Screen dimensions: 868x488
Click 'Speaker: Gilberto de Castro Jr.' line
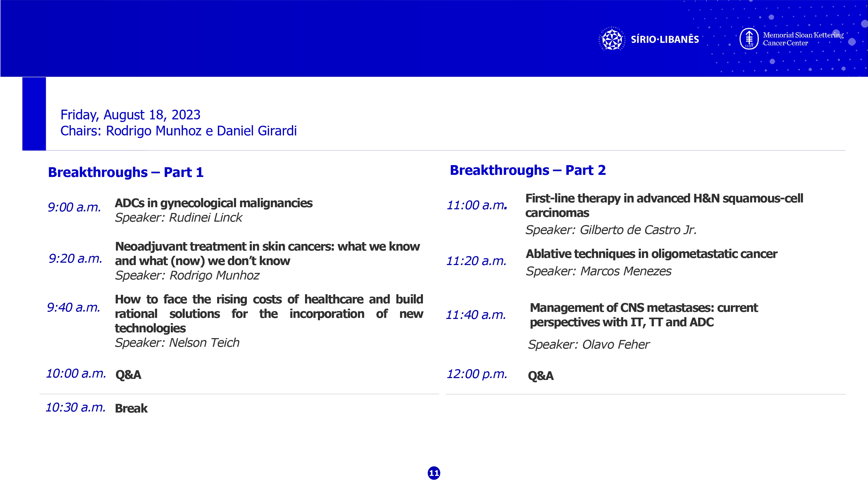click(611, 230)
